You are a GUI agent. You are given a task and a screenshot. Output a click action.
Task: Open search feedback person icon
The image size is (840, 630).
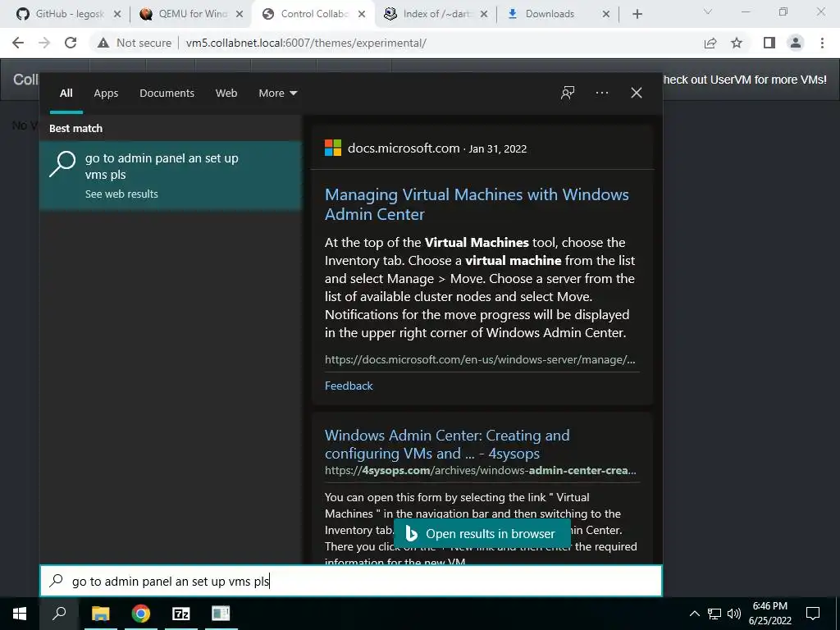pos(568,94)
